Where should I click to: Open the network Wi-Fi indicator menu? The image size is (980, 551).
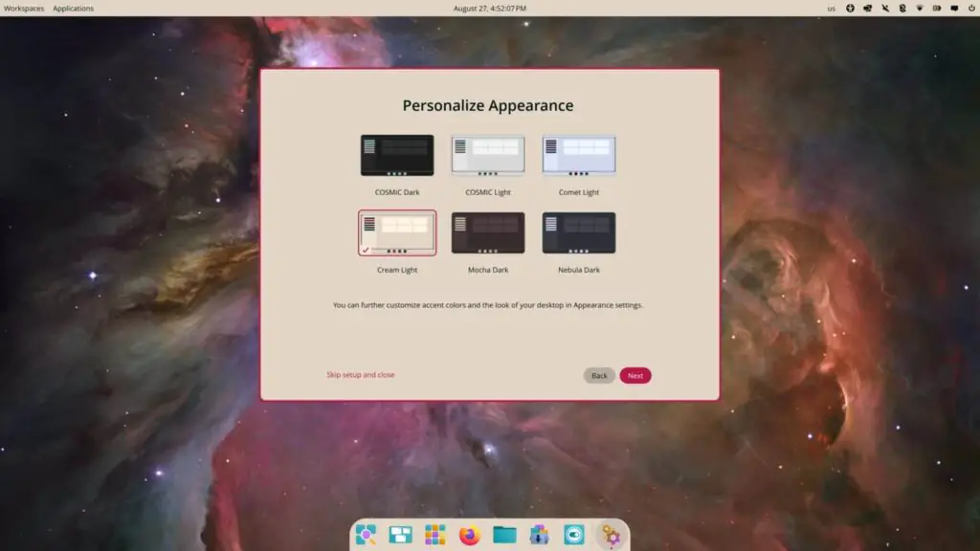point(920,9)
